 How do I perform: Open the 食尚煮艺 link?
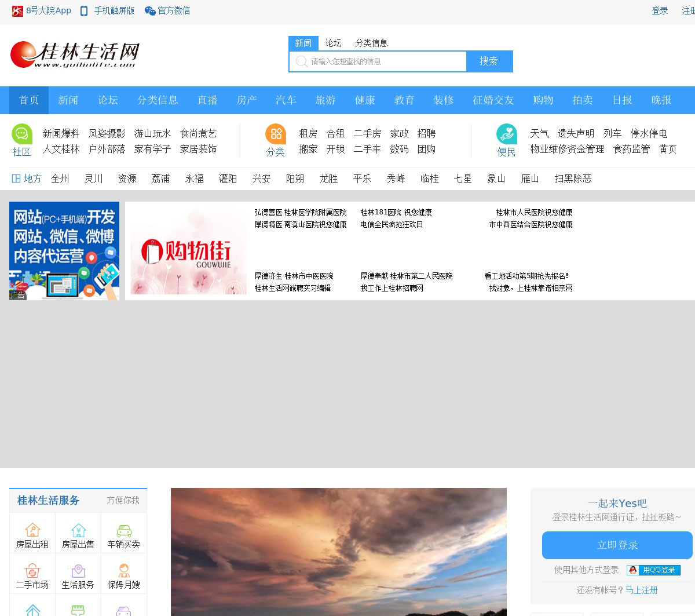coord(198,134)
